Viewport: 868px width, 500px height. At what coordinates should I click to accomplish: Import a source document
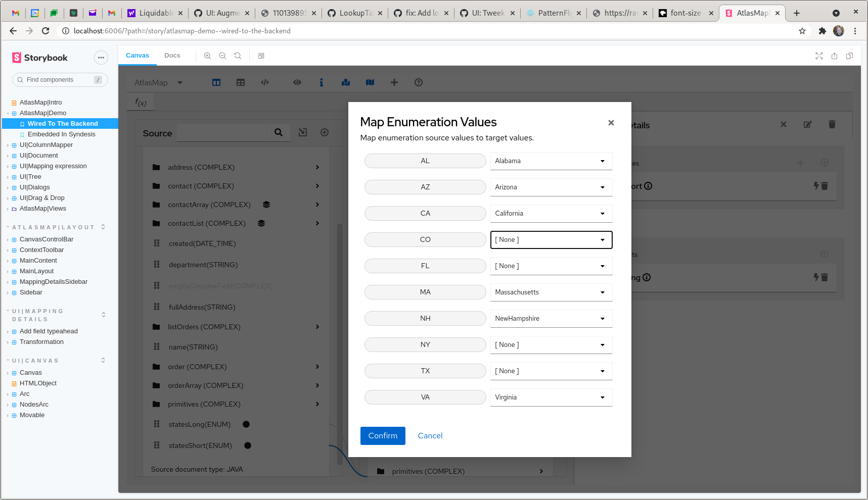pos(303,132)
